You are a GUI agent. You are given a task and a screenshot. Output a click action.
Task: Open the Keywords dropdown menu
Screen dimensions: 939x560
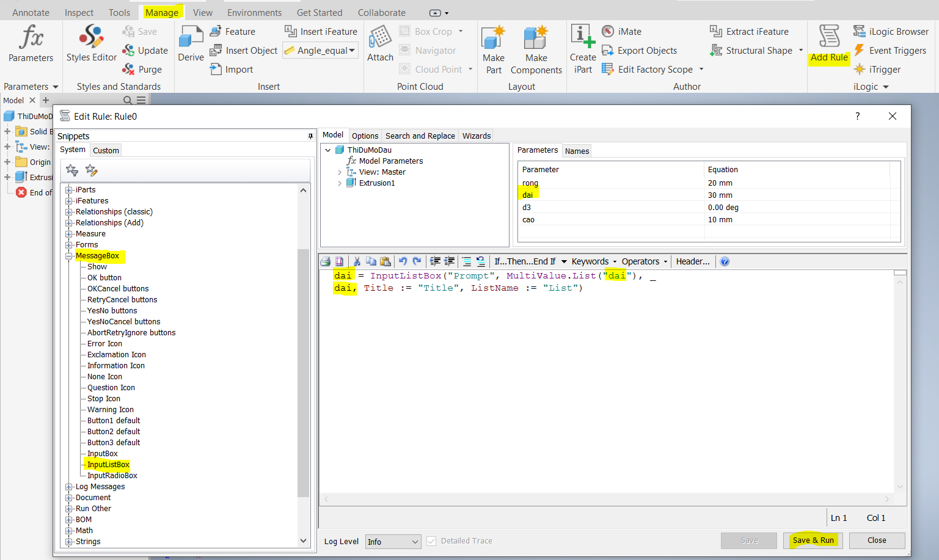click(594, 261)
